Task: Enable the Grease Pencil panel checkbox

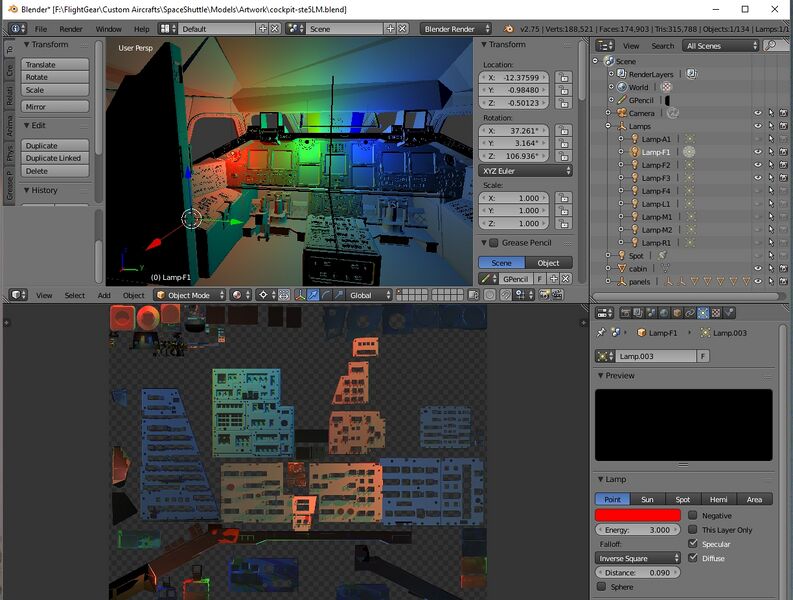Action: click(x=494, y=243)
